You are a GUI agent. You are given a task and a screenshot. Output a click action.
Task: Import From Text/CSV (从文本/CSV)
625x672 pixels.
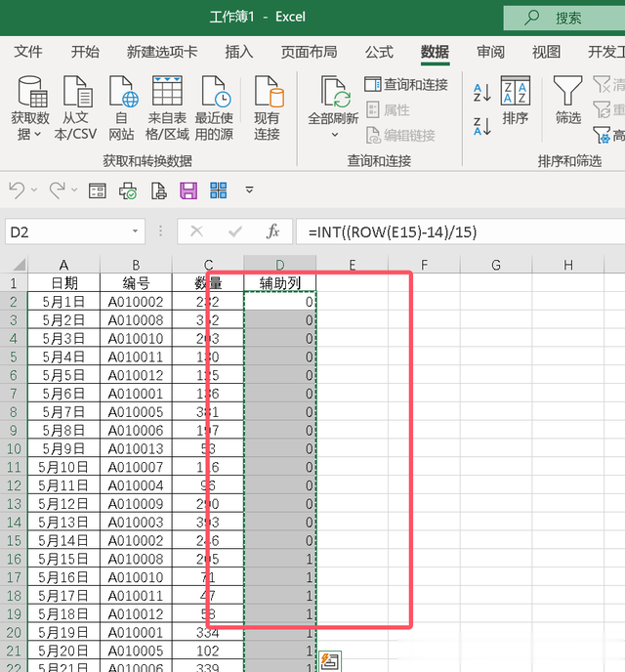(x=76, y=108)
